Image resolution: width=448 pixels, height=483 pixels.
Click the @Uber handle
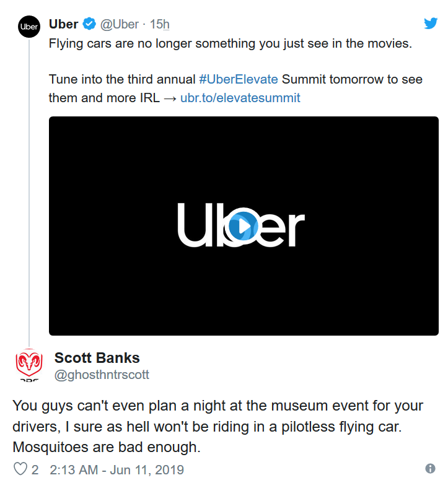pos(120,25)
